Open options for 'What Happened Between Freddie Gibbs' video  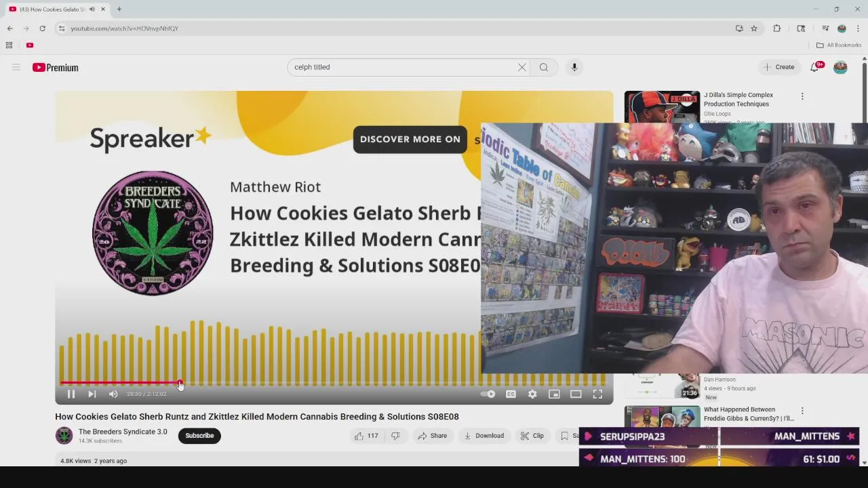pos(802,411)
